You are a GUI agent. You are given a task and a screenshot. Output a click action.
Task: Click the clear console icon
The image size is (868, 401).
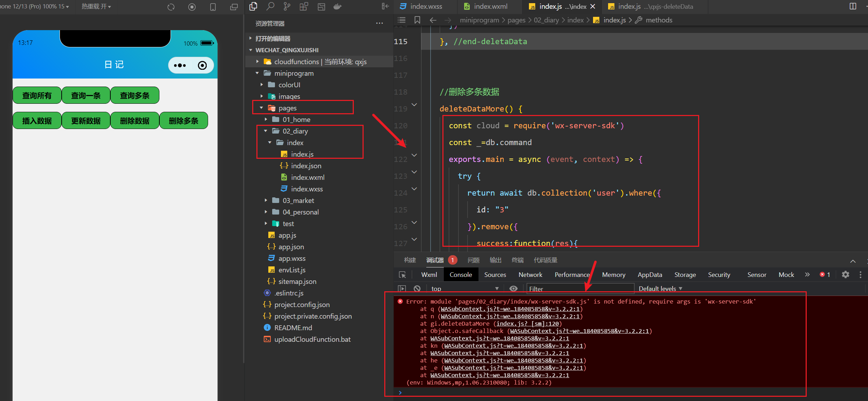point(417,288)
